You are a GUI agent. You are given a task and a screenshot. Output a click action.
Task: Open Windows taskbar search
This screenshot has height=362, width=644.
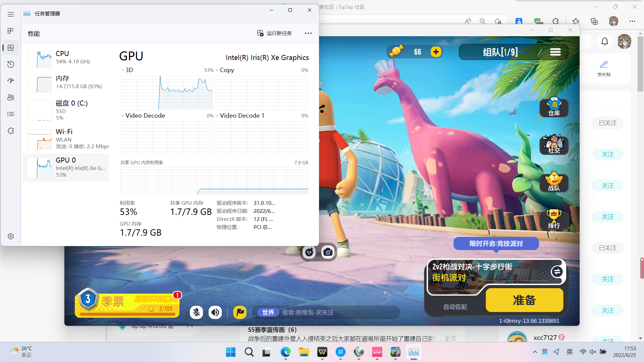point(249,352)
